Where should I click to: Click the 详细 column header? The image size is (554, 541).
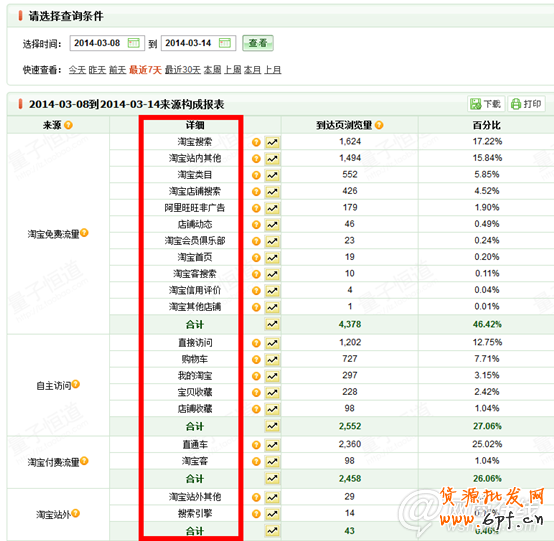click(x=195, y=125)
